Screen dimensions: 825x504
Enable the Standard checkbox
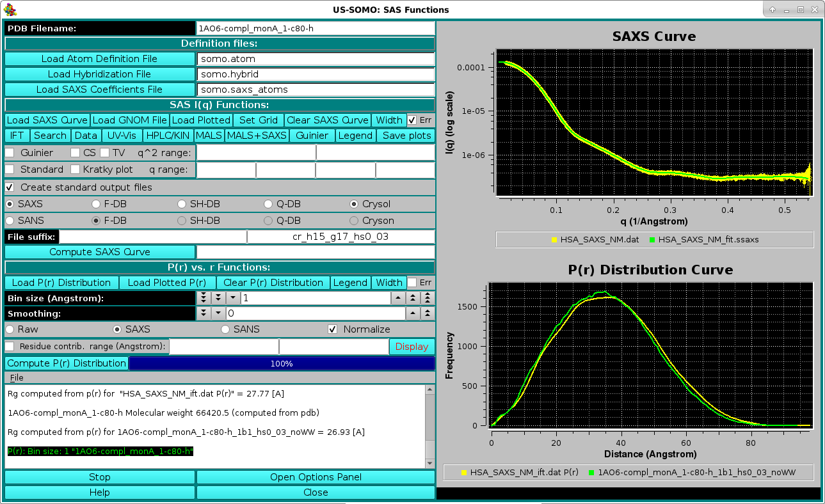(10, 169)
